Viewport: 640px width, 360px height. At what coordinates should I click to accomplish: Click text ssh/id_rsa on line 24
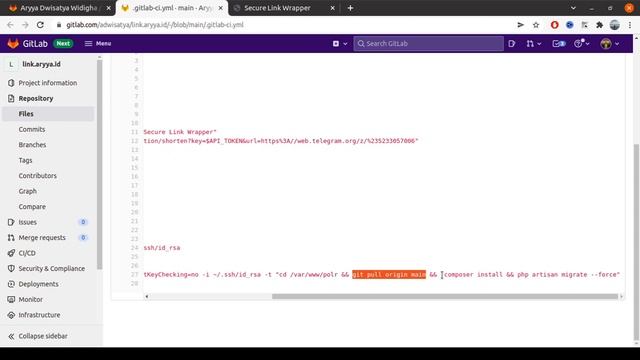[162, 248]
